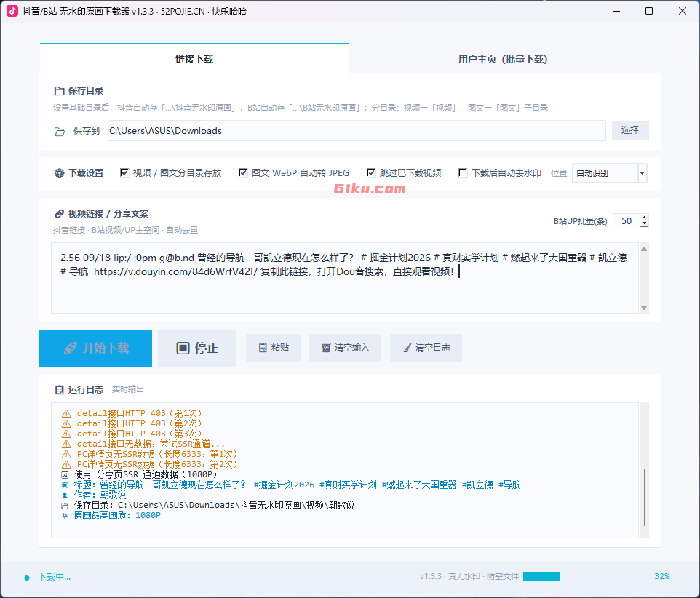700x598 pixels.
Task: Click the open folder icon beside 保存到
Action: (60, 132)
